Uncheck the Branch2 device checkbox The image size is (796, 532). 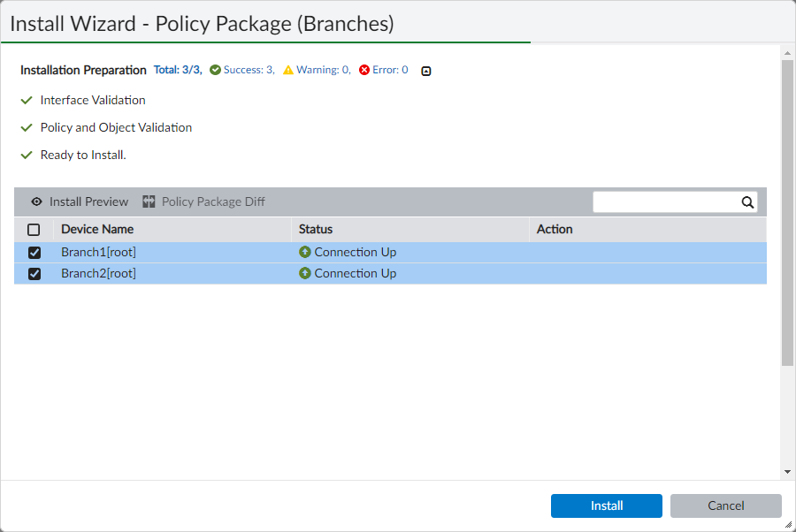tap(34, 273)
